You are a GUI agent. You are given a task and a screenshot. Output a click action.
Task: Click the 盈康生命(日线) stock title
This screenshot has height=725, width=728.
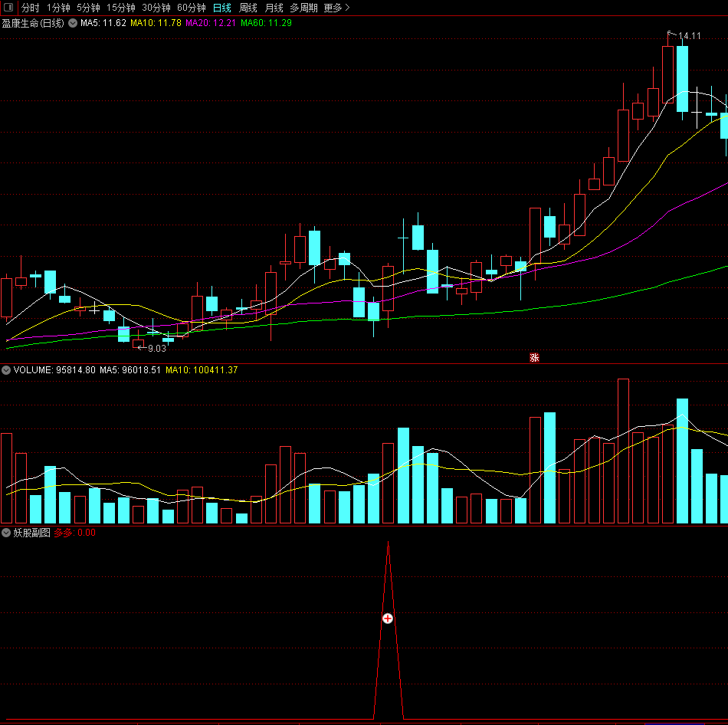click(33, 23)
